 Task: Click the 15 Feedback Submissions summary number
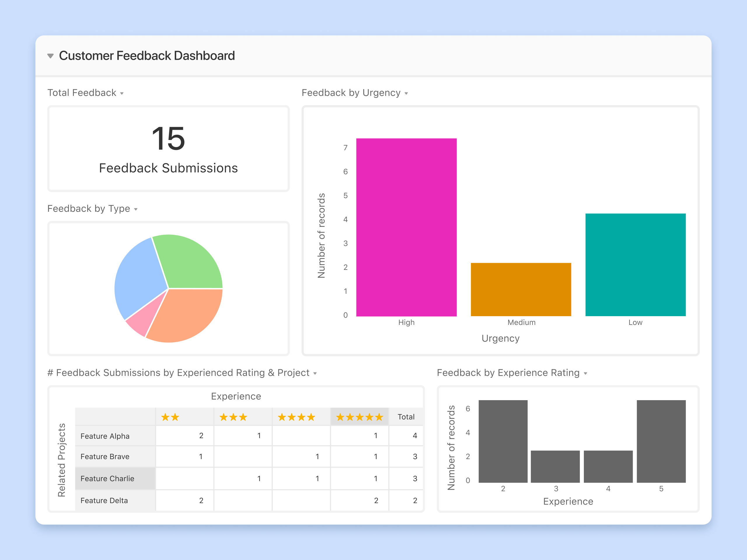tap(168, 139)
